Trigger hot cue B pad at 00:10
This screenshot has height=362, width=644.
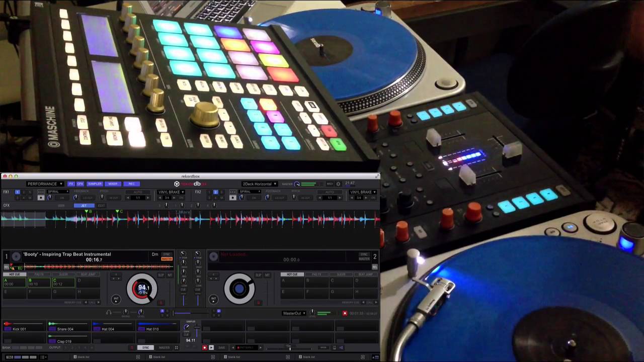pyautogui.click(x=39, y=283)
